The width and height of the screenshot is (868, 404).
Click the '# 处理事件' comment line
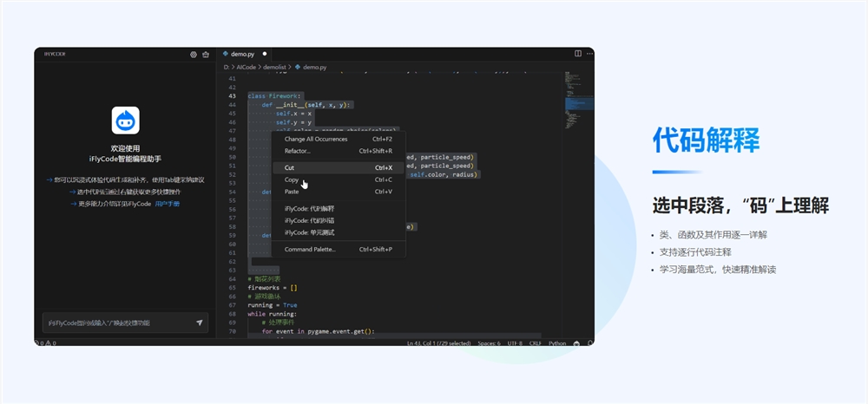pos(279,323)
